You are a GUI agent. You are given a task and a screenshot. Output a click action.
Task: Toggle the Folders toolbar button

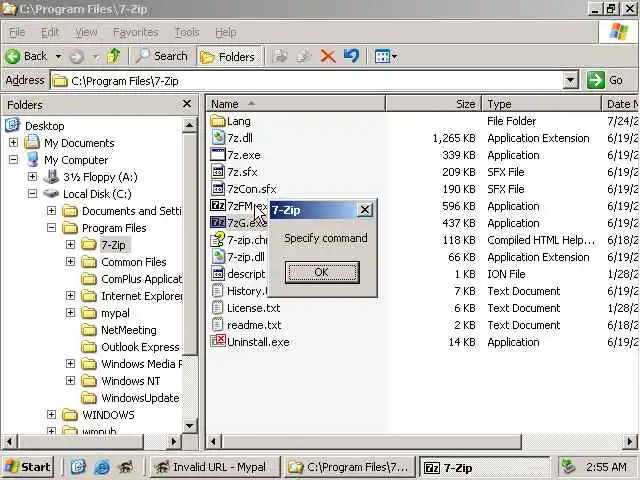pos(228,57)
